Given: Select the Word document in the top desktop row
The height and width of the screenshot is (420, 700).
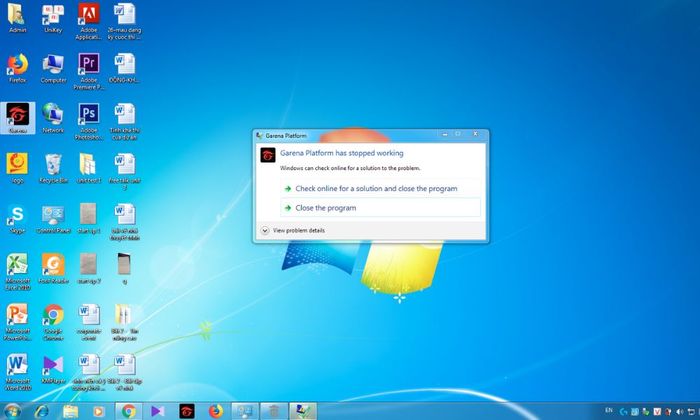Looking at the screenshot, I should 124,21.
